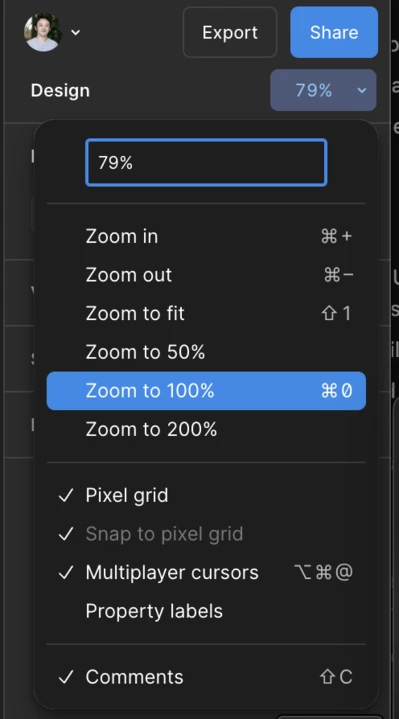This screenshot has height=719, width=399.
Task: Open the 79% zoom dropdown
Action: 323,90
